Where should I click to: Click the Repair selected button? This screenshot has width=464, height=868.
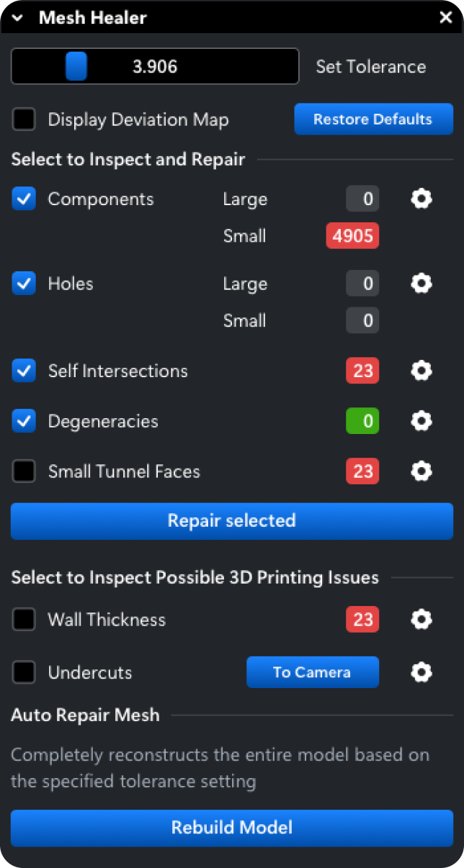[231, 520]
